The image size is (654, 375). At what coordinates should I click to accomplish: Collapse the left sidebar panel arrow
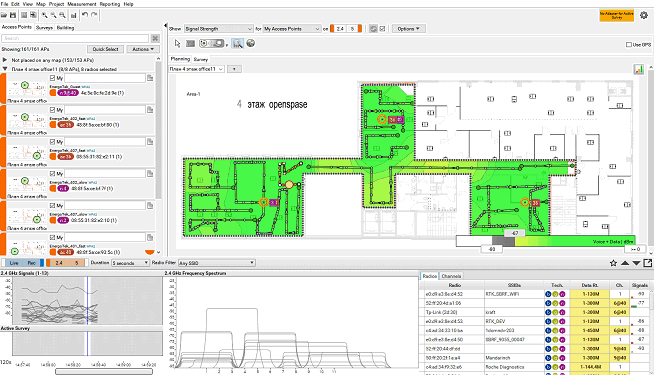pyautogui.click(x=166, y=25)
